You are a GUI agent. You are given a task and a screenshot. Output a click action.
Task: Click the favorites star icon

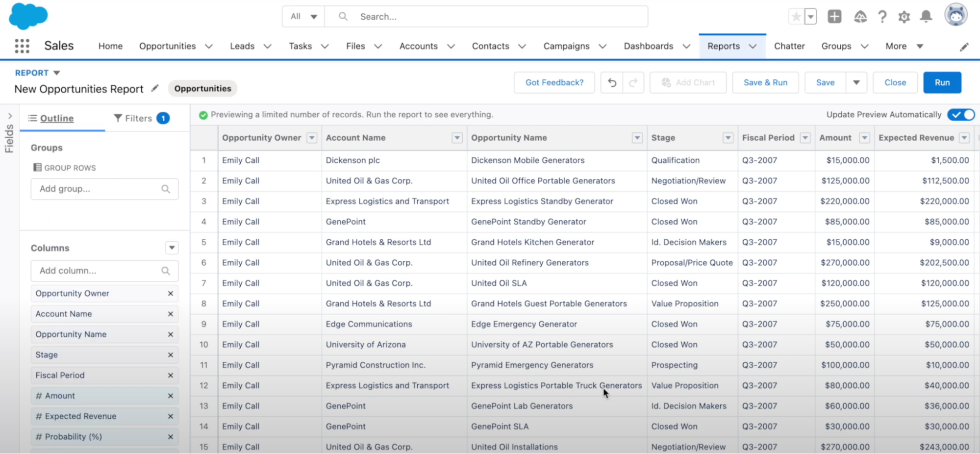point(795,16)
